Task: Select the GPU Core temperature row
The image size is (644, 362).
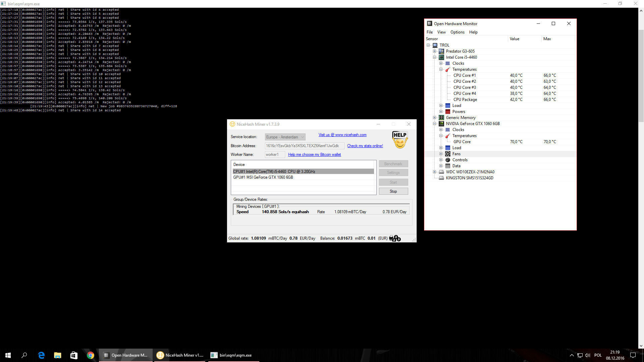Action: point(500,142)
